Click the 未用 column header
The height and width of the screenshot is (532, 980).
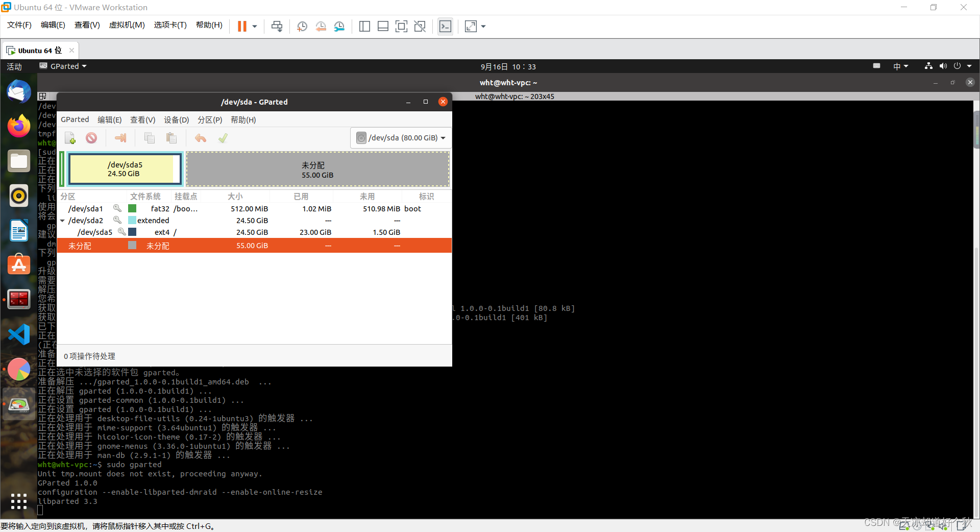pos(367,197)
